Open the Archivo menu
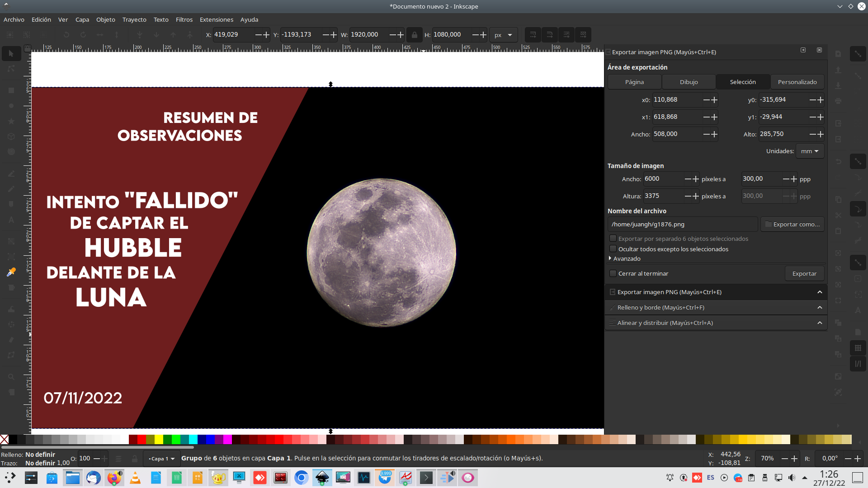This screenshot has height=488, width=868. (x=14, y=19)
